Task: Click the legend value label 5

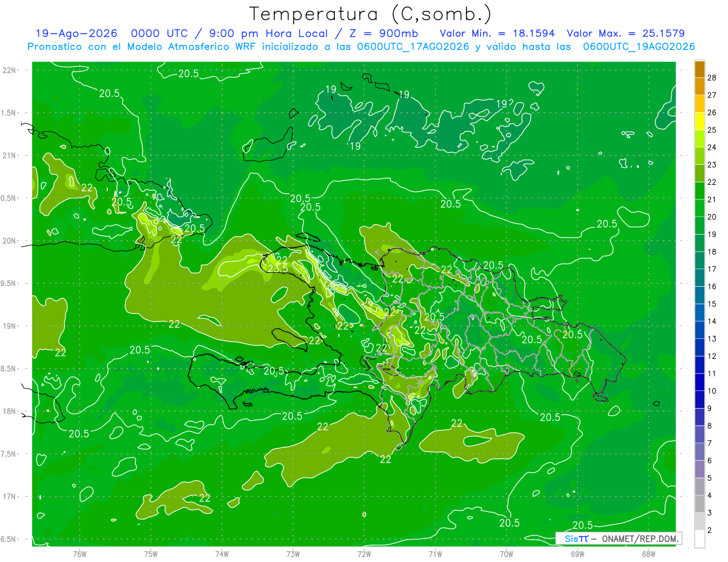Action: pos(710,478)
